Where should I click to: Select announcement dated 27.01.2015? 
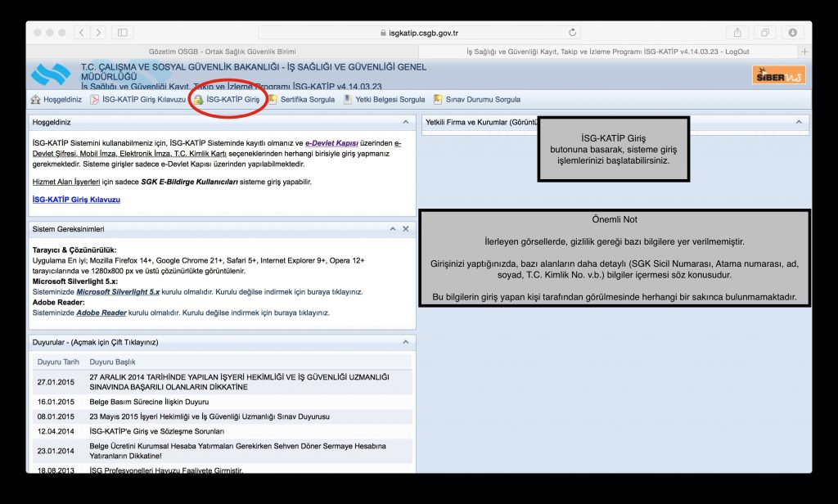223,382
